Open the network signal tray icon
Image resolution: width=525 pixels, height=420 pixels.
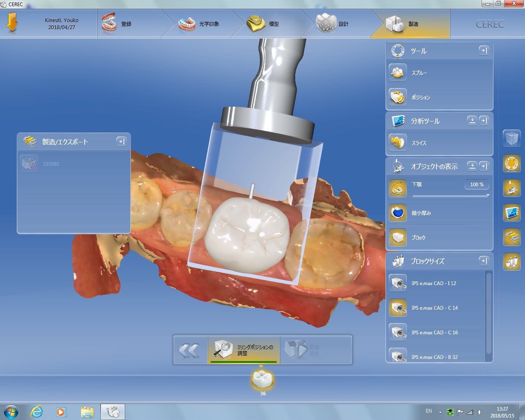click(470, 412)
